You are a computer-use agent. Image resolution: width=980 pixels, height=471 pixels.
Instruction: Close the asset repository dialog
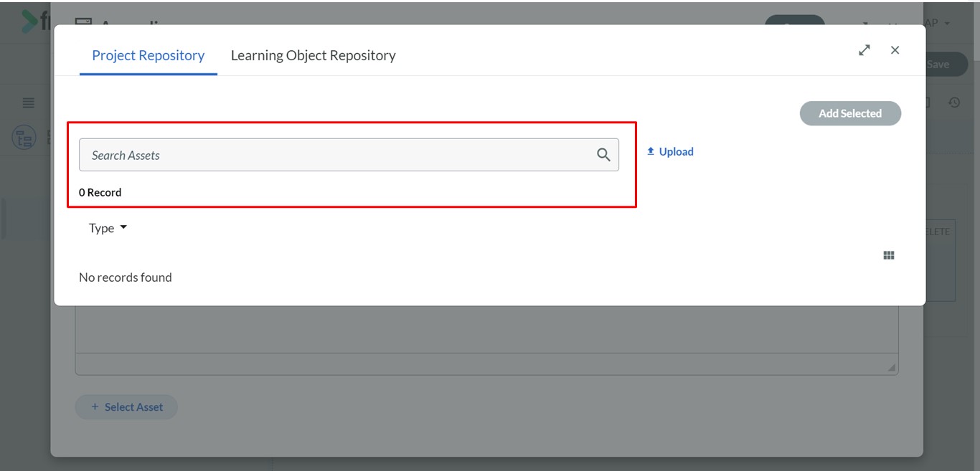click(895, 50)
